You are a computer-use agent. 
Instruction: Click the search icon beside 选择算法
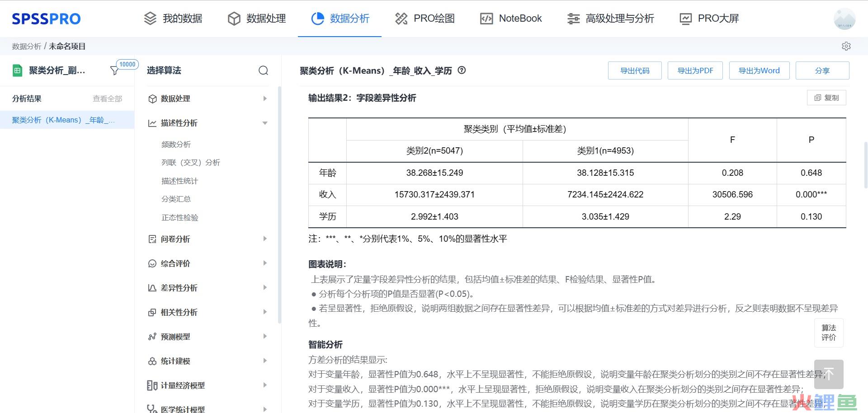263,70
